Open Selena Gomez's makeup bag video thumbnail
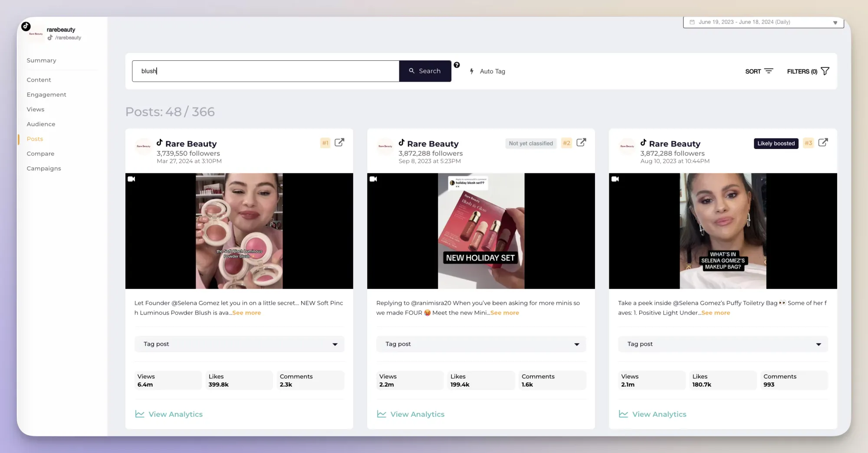This screenshot has width=868, height=453. 723,231
